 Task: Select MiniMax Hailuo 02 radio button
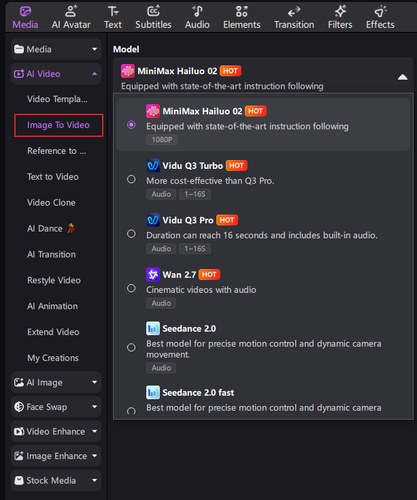pyautogui.click(x=131, y=125)
